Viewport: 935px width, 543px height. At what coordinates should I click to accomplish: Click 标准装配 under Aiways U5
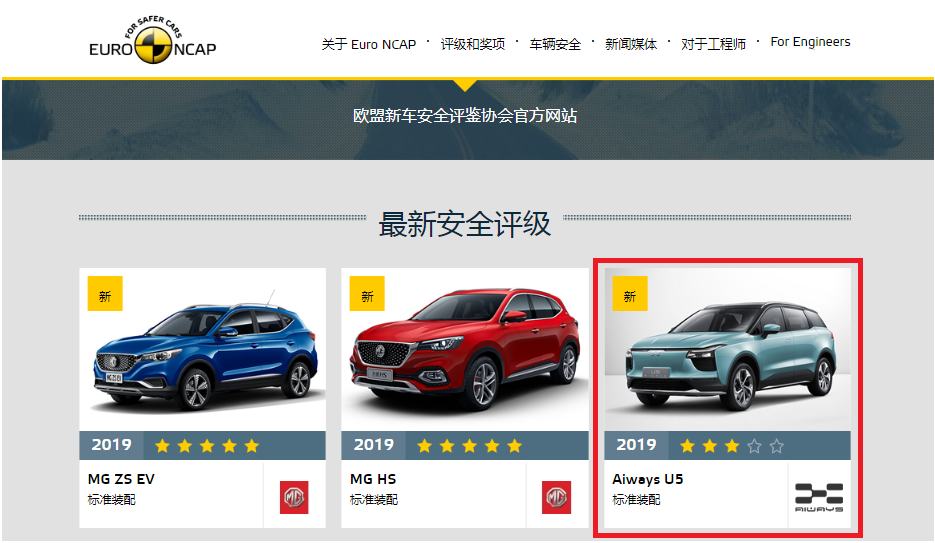pos(636,499)
